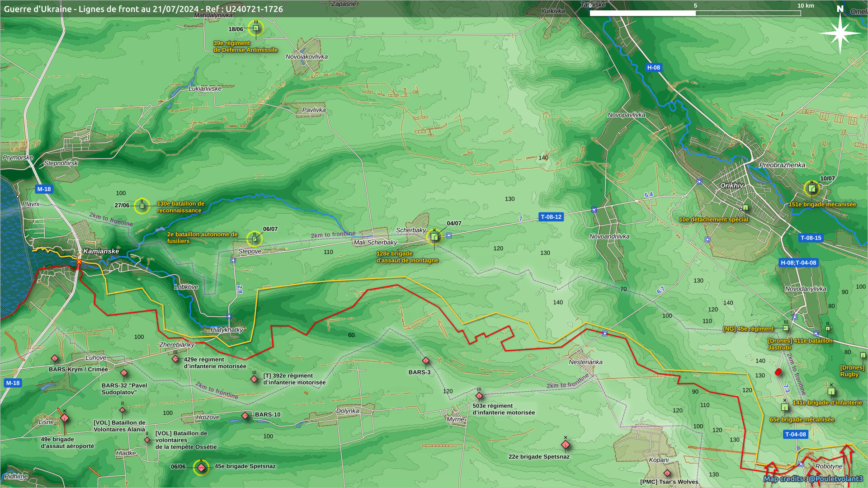Click the north compass star
This screenshot has height=488, width=868.
840,33
